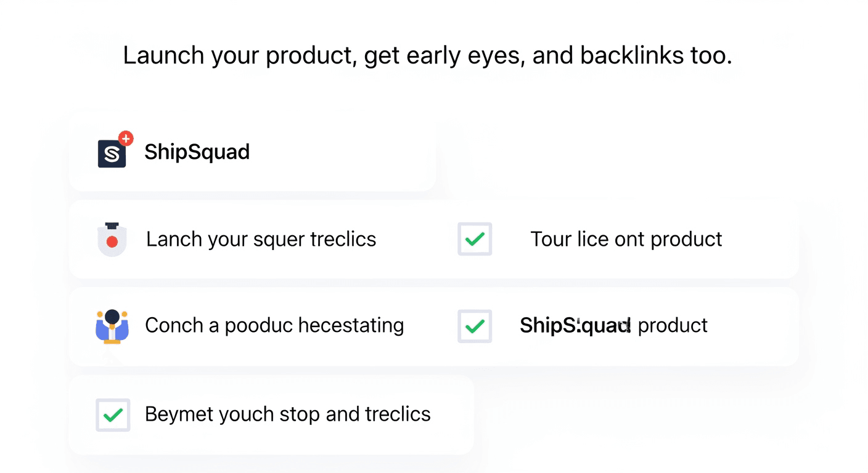Click the person with raised arms icon
Screen dimensions: 868x473
pos(112,326)
